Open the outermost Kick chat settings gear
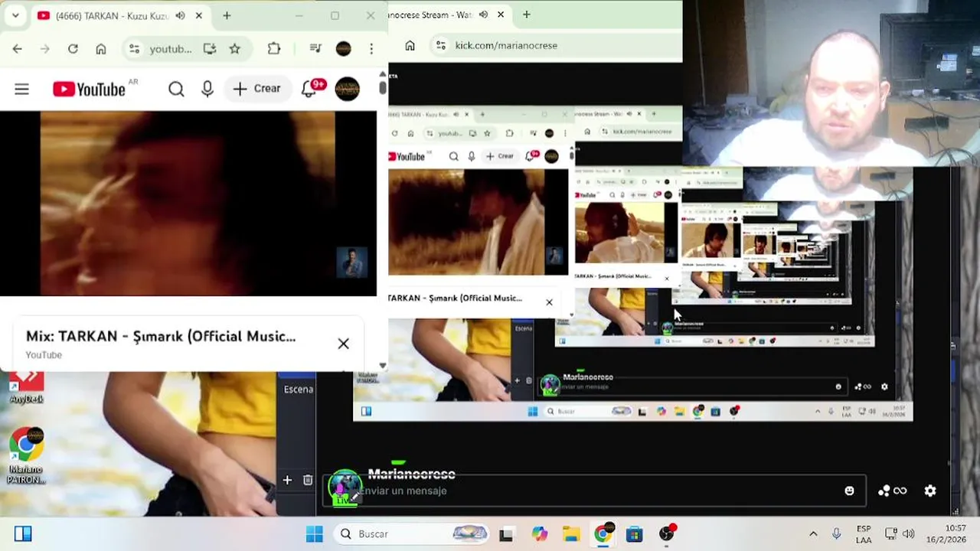 pyautogui.click(x=930, y=491)
